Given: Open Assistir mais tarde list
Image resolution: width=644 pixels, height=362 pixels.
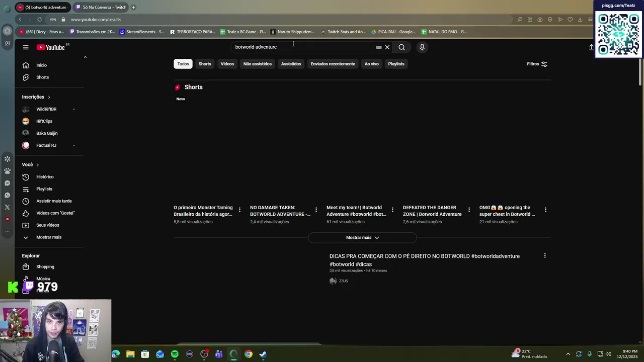Looking at the screenshot, I should 49,201.
